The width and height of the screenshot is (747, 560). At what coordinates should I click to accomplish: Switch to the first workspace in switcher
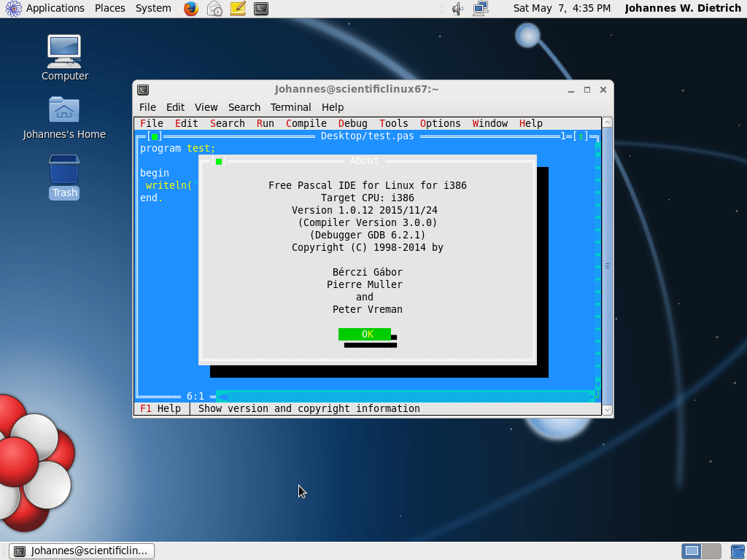(692, 551)
